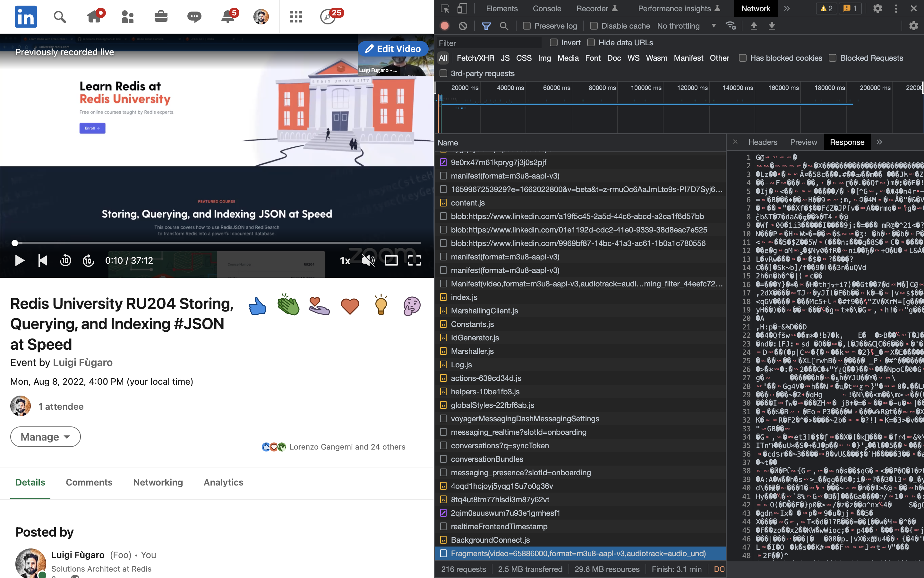Enable Disable cache checkbox
This screenshot has height=578, width=924.
(594, 26)
